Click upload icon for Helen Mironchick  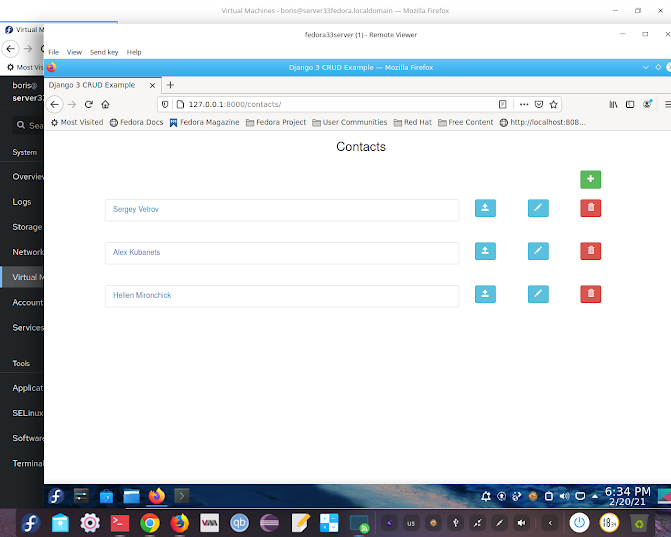pyautogui.click(x=485, y=294)
